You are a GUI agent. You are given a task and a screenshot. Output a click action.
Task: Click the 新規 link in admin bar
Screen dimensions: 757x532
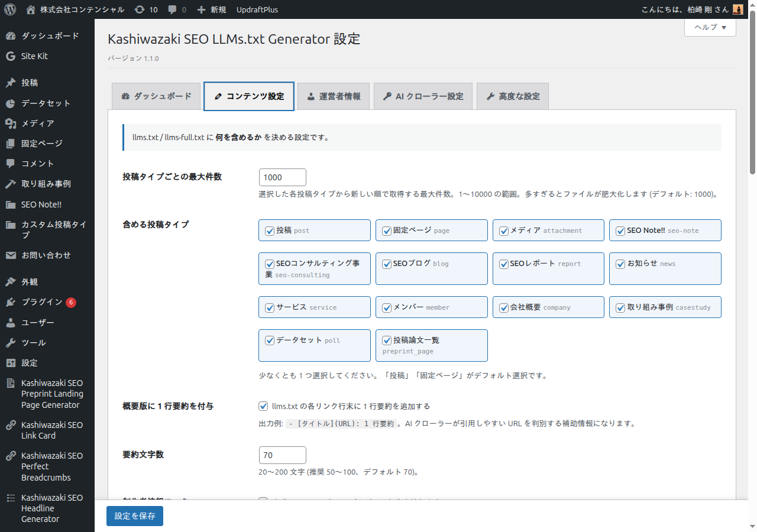(x=212, y=9)
